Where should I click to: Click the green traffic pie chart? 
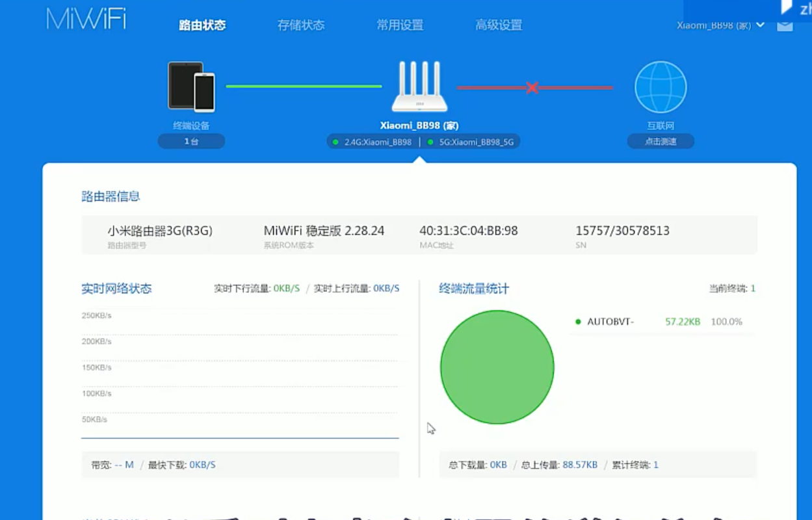click(x=497, y=367)
